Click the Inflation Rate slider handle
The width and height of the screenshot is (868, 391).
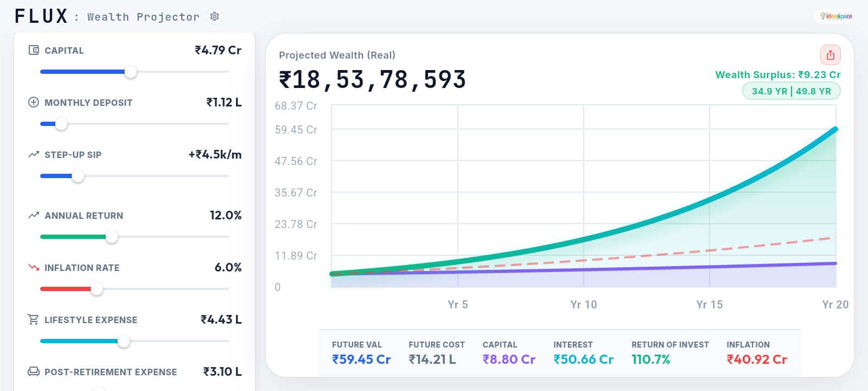point(97,289)
